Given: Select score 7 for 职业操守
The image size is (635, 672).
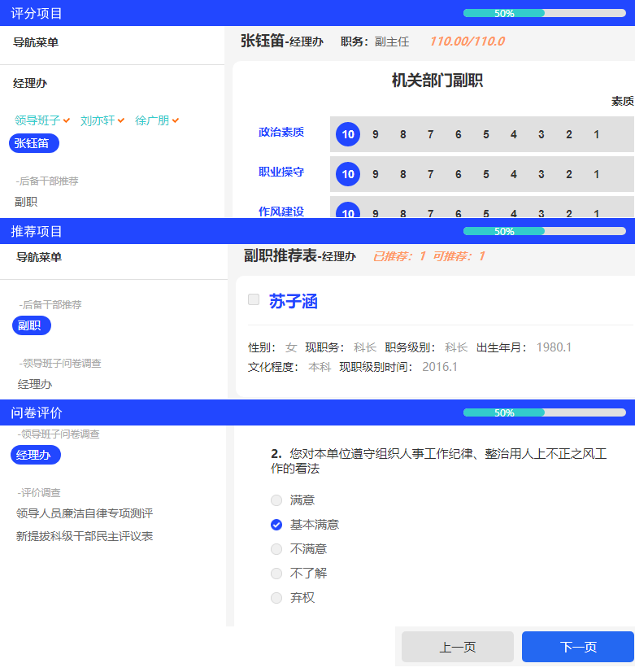Looking at the screenshot, I should [430, 174].
